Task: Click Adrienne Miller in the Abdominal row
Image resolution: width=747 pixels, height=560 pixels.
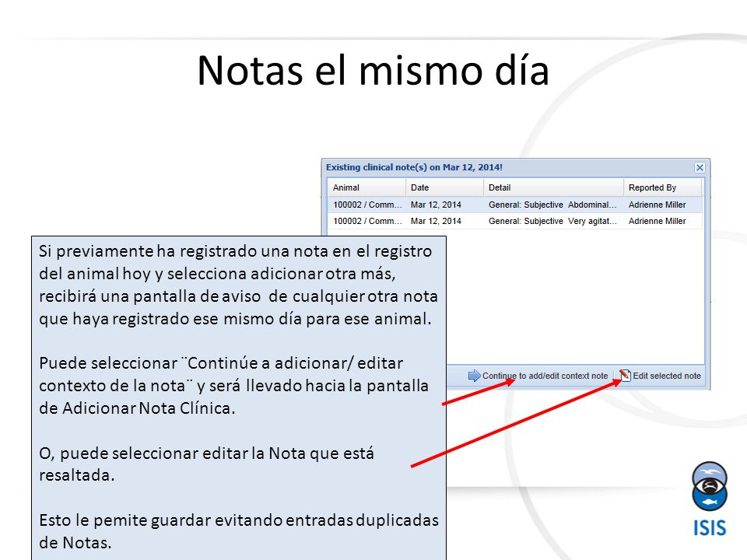Action: click(657, 205)
